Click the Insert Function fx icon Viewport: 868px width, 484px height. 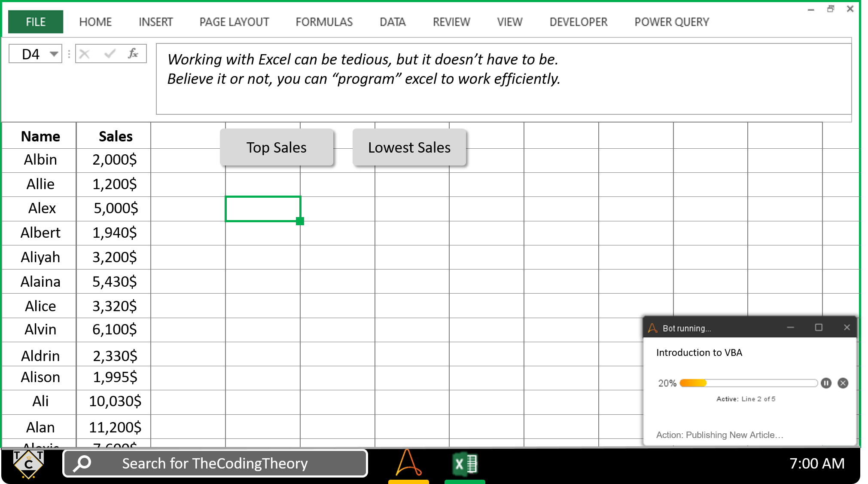[x=134, y=53]
